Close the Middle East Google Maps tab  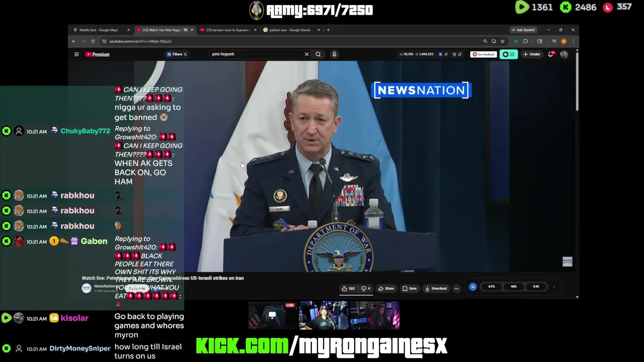point(128,30)
